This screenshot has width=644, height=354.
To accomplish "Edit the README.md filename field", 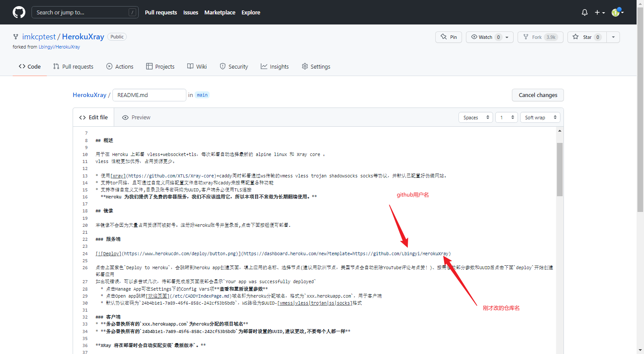I will coord(149,95).
